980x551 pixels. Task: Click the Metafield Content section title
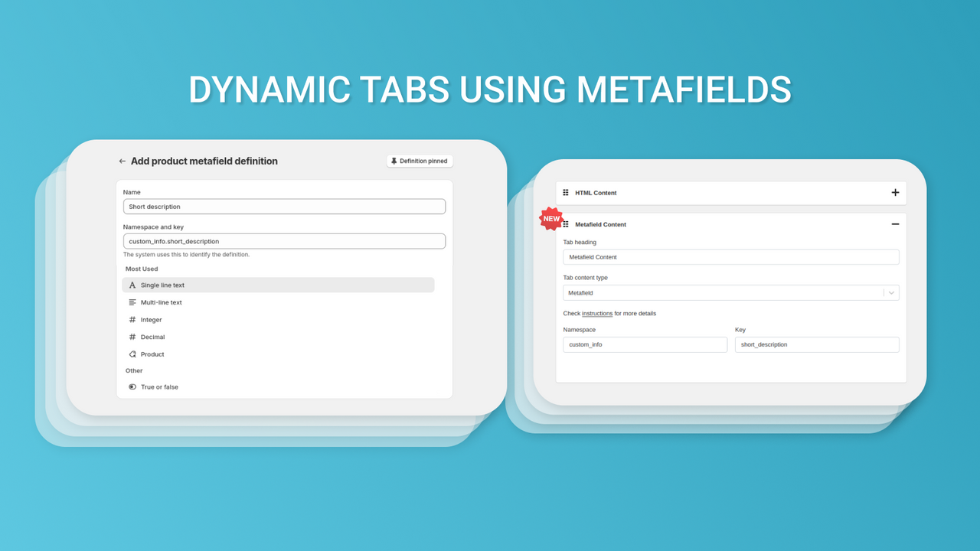point(600,224)
